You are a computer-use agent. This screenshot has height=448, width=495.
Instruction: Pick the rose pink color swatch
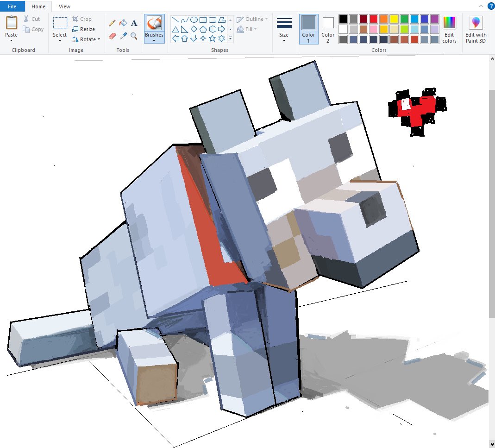pos(374,29)
